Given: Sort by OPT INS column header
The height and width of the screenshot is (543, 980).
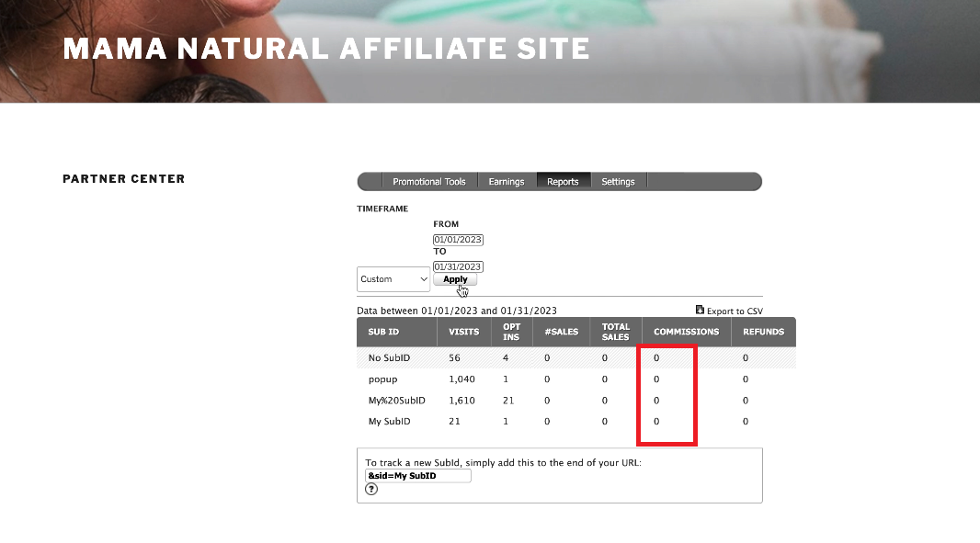Looking at the screenshot, I should point(511,332).
